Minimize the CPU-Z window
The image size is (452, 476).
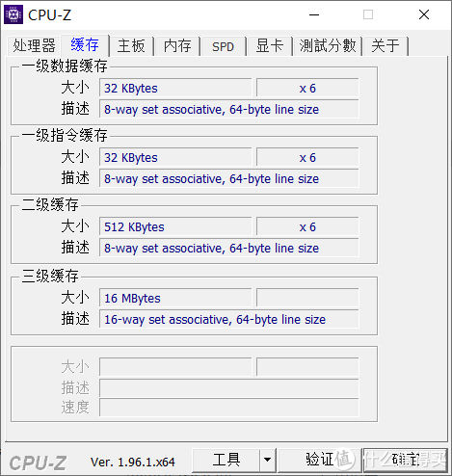314,14
